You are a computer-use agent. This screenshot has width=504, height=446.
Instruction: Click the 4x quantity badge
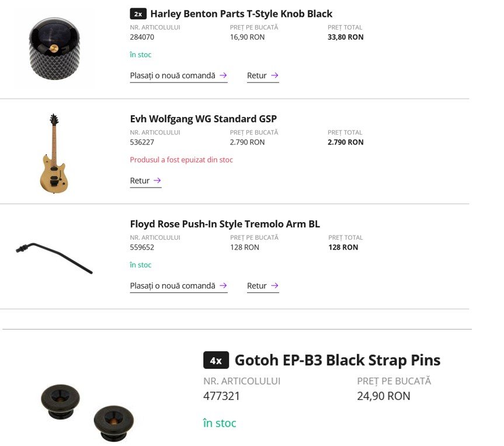pyautogui.click(x=216, y=361)
